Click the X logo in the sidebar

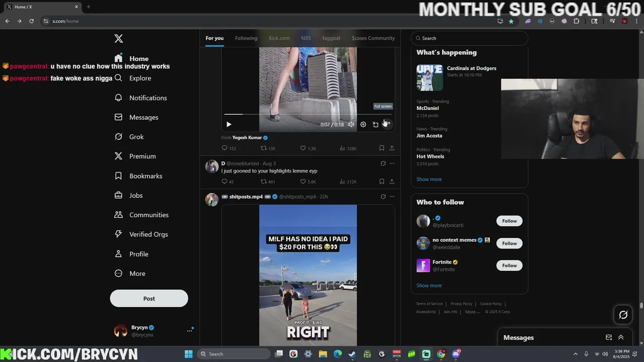[119, 39]
